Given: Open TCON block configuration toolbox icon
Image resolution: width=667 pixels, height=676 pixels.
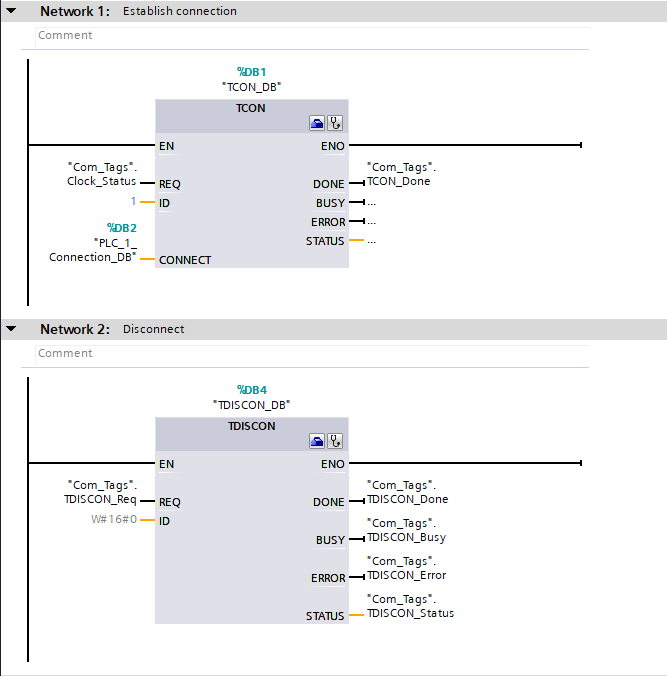Looking at the screenshot, I should (x=317, y=124).
